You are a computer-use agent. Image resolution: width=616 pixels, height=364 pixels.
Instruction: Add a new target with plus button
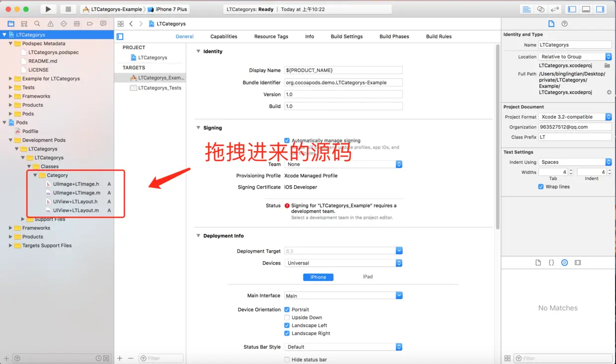click(x=120, y=358)
